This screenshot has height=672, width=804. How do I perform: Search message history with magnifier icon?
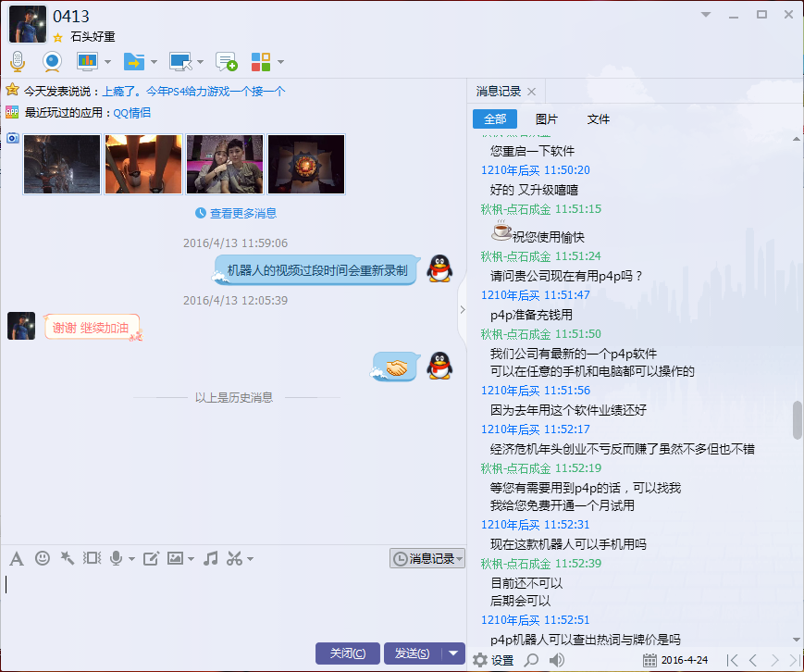[532, 660]
